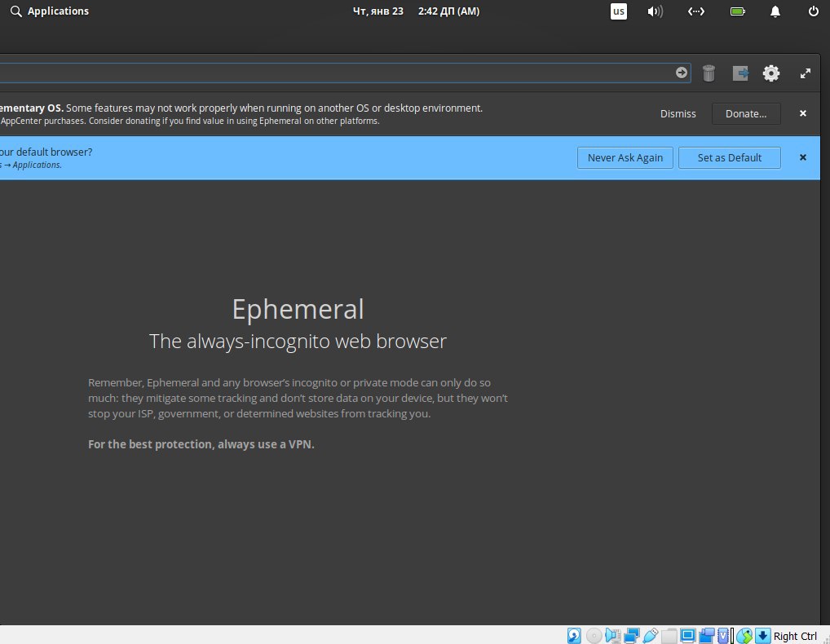Click the VirtualBox shared folders icon
The height and width of the screenshot is (644, 830).
click(x=669, y=636)
